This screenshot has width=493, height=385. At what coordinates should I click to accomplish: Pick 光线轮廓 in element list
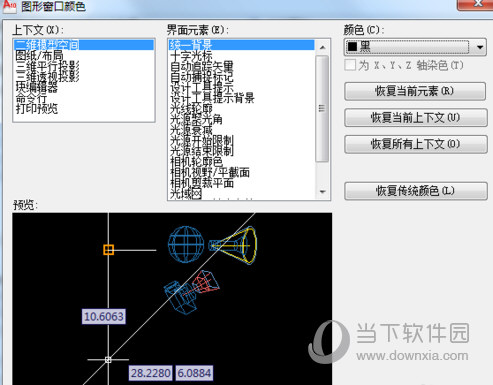coord(191,109)
